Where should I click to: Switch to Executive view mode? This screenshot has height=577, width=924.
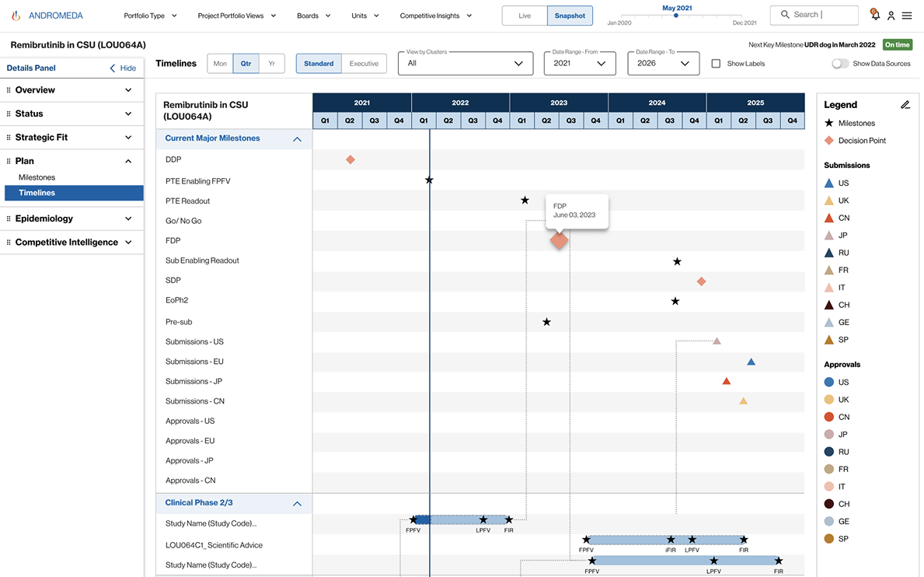click(364, 64)
